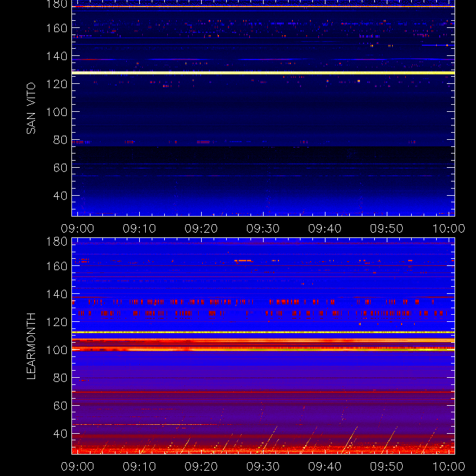Choose 09:10 under the Learmonth plot

point(139,466)
